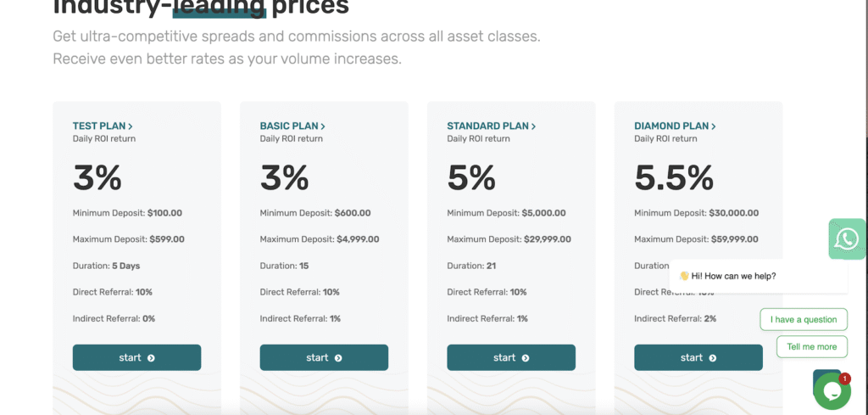868x415 pixels.
Task: Click the Standard Plan 5% rate text
Action: [x=471, y=178]
